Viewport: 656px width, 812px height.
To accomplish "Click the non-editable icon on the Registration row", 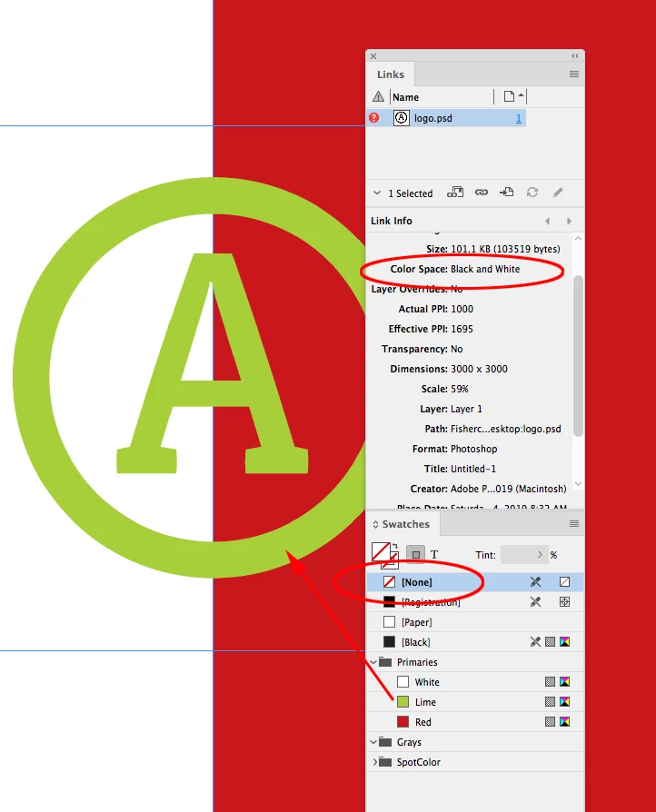I will [x=536, y=602].
